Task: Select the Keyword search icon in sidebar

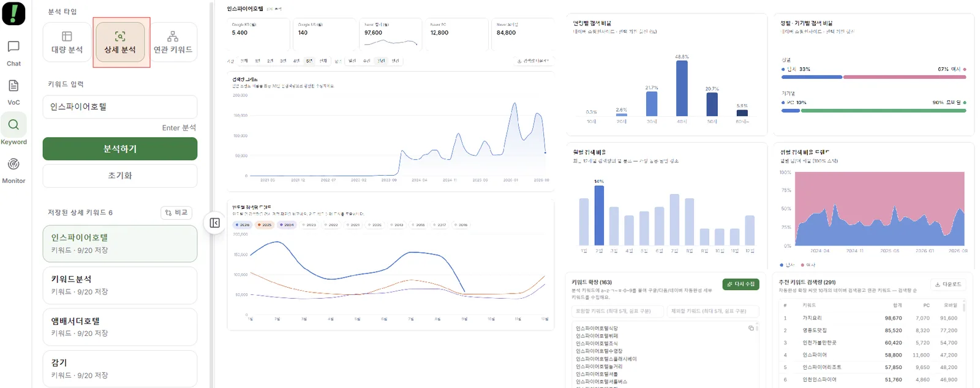Action: (13, 131)
